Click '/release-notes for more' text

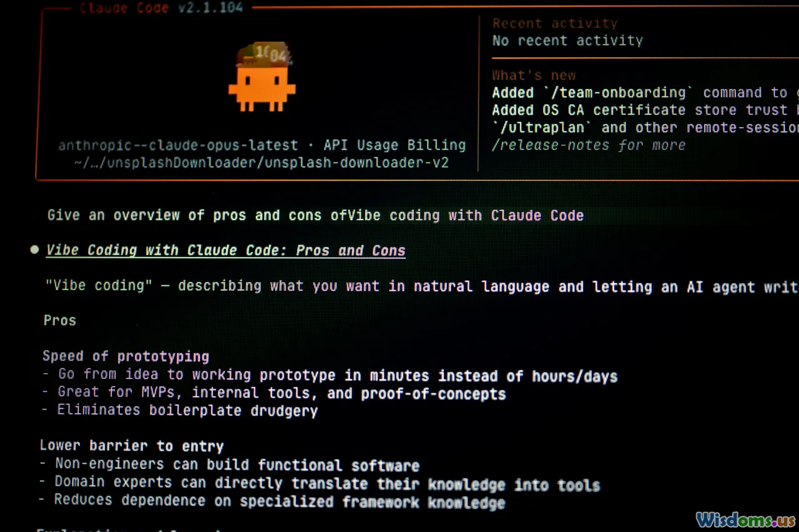(589, 145)
